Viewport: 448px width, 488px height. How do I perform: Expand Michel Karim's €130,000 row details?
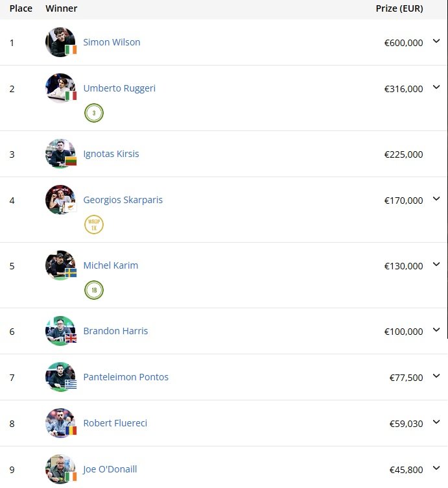[436, 265]
